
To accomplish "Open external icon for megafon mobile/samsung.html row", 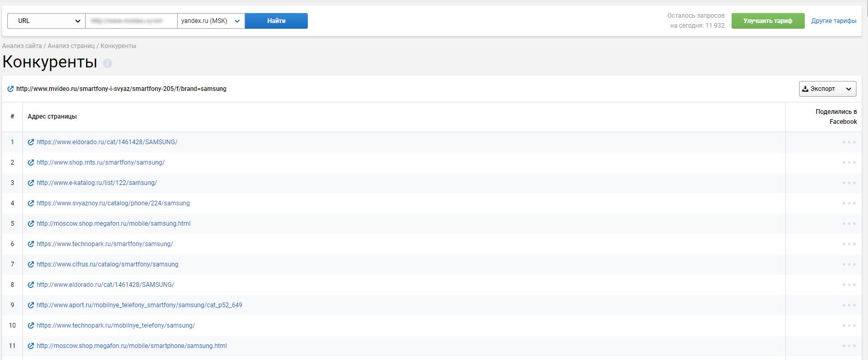I will tap(31, 224).
